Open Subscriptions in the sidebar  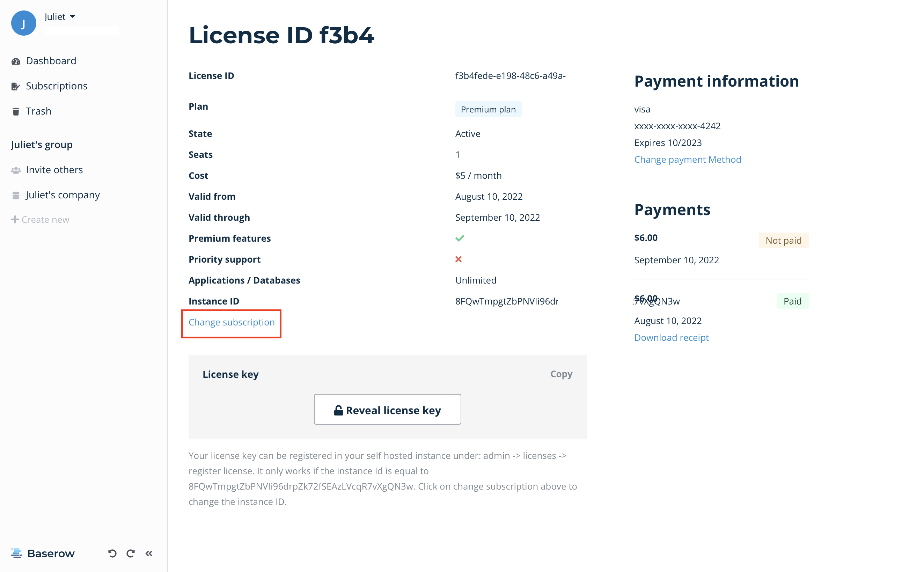pos(56,86)
